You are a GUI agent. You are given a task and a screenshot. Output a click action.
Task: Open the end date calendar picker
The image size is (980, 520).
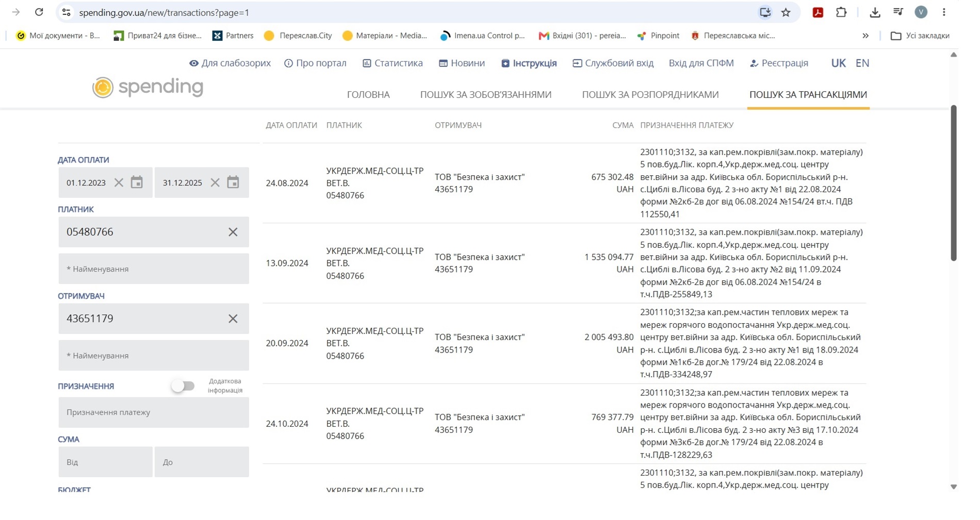pyautogui.click(x=233, y=182)
